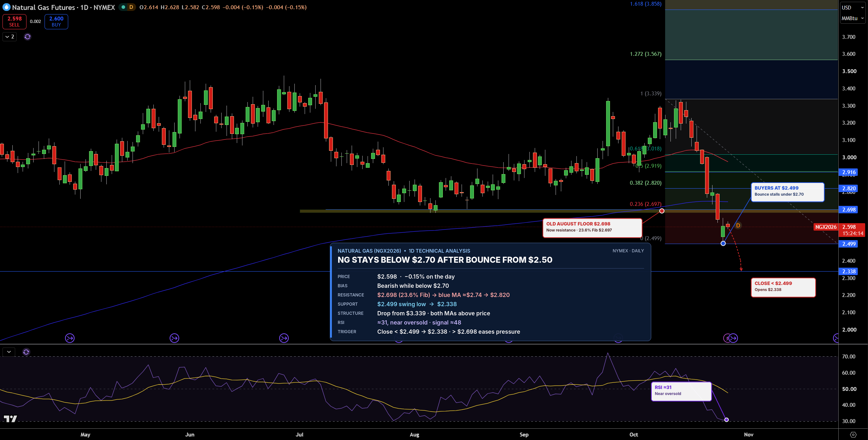Viewport: 868px width, 440px height.
Task: Click the blue 2.600 BUY button
Action: (56, 22)
